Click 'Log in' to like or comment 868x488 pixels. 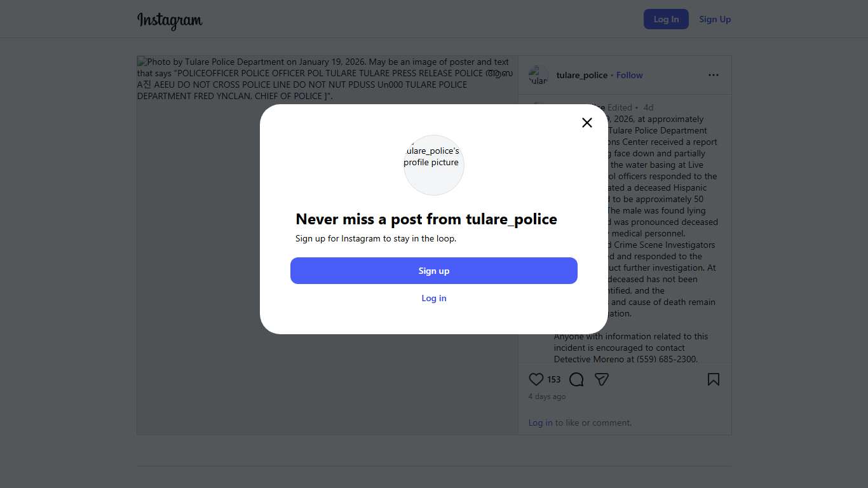coord(541,423)
